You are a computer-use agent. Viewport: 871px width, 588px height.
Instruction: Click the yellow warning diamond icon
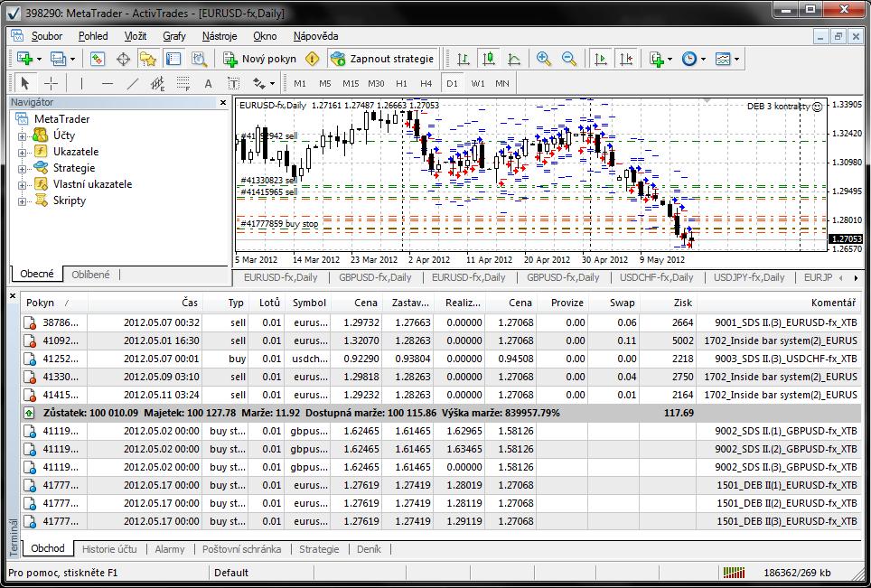(313, 59)
